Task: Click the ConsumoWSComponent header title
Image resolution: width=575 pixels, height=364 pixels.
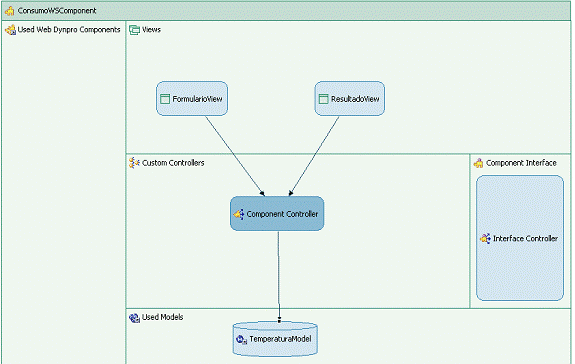Action: 57,11
